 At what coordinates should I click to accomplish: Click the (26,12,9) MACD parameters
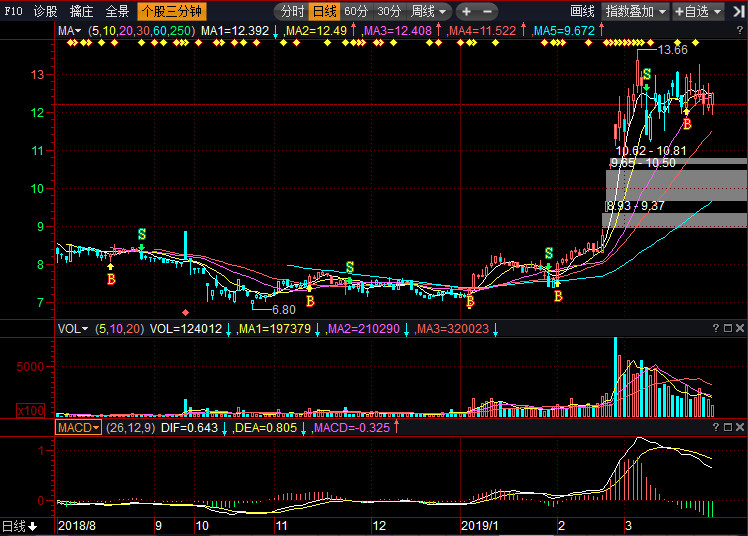pyautogui.click(x=130, y=428)
